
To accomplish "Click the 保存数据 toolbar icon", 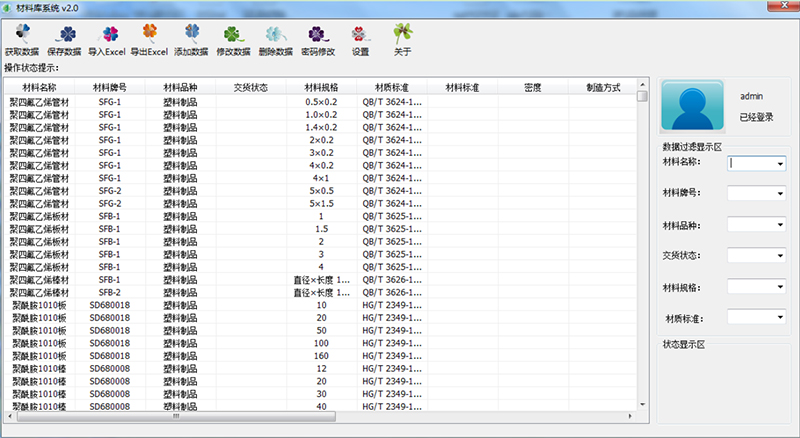I will [65, 38].
